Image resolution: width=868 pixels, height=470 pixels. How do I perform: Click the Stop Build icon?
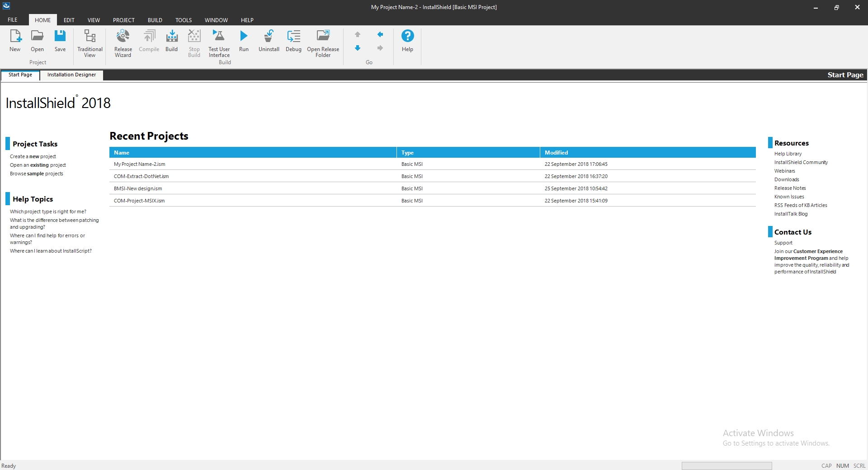point(194,43)
